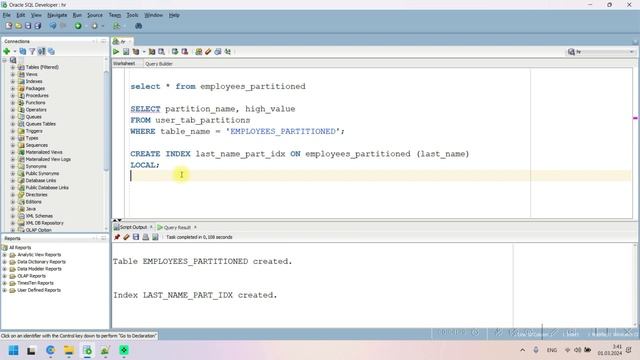Image resolution: width=640 pixels, height=360 pixels.
Task: Select the OLAP Reports folder item
Action: 31,276
